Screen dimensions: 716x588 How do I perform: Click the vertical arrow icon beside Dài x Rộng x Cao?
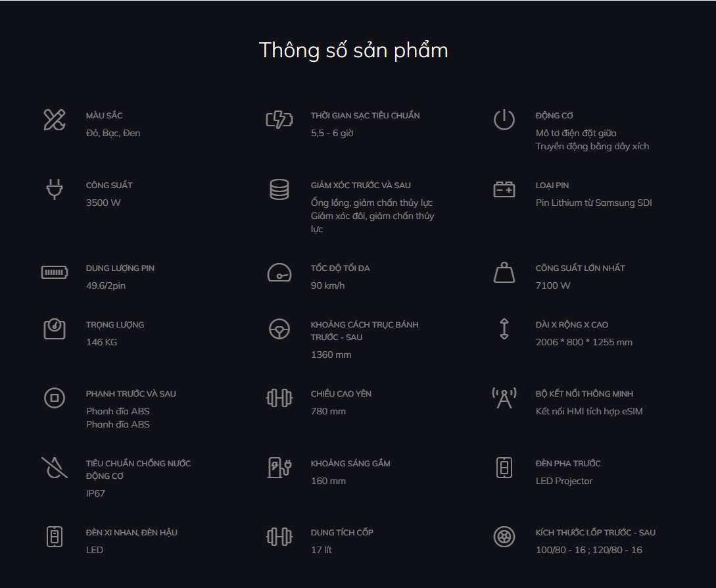[504, 329]
